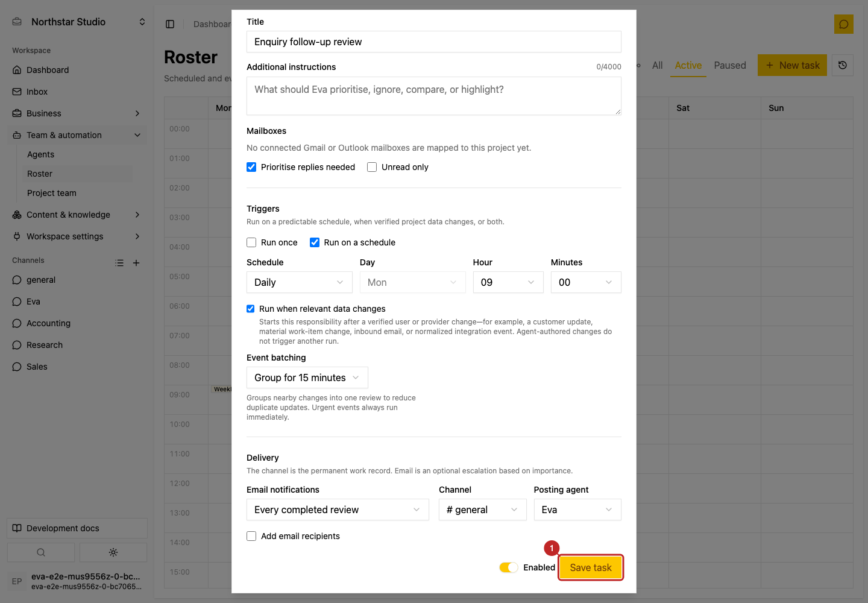Expand Workspace settings section

tap(137, 236)
